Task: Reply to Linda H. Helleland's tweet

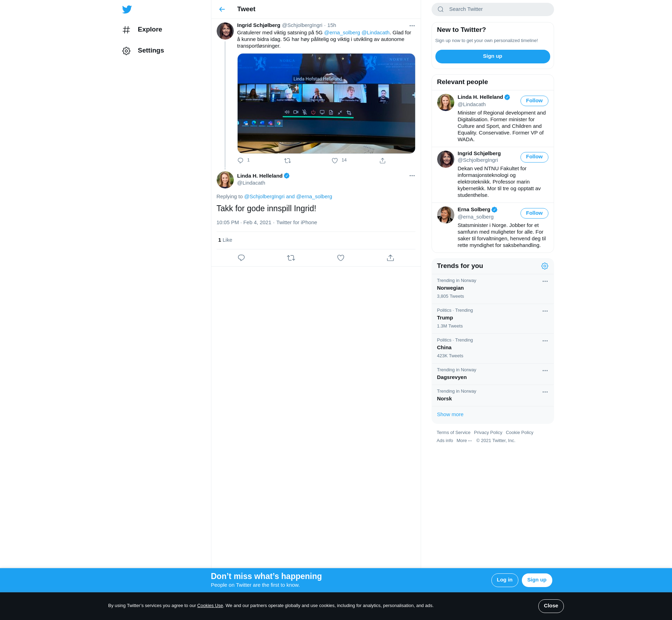Action: point(241,258)
